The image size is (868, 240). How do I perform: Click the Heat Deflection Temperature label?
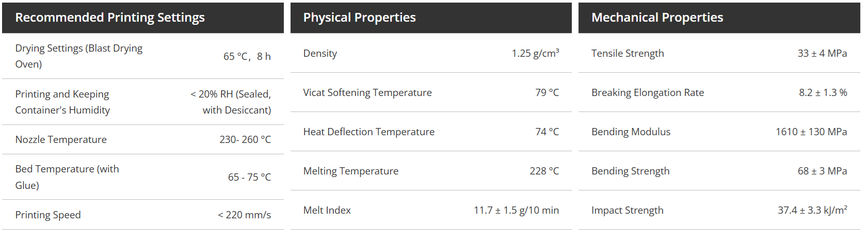[369, 132]
